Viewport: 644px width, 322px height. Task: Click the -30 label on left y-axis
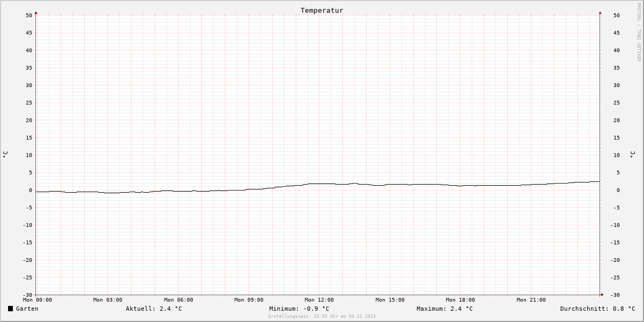pos(27,295)
